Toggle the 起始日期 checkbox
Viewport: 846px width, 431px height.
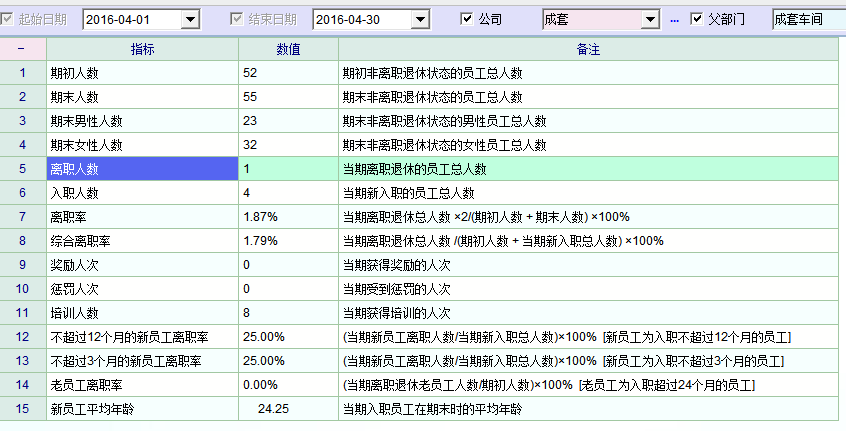pyautogui.click(x=9, y=19)
